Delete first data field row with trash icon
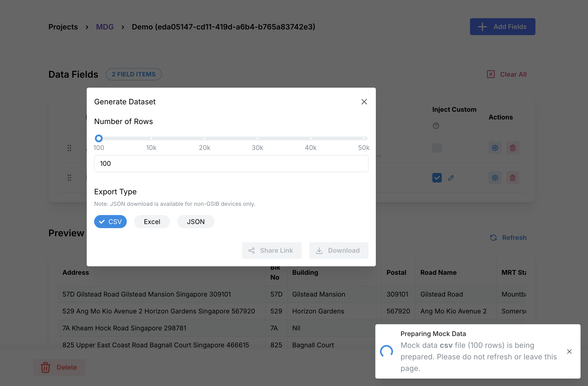 coord(513,148)
